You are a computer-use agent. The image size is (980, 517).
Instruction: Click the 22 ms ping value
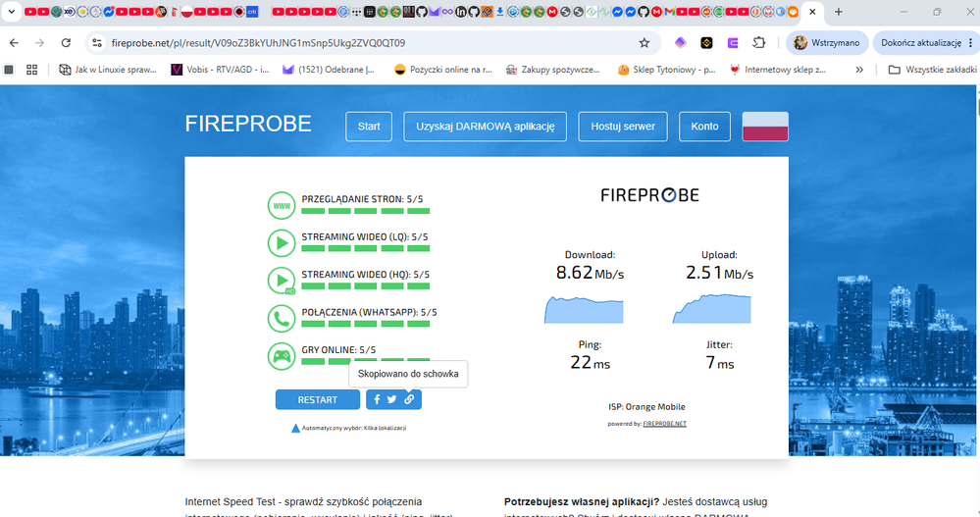590,363
